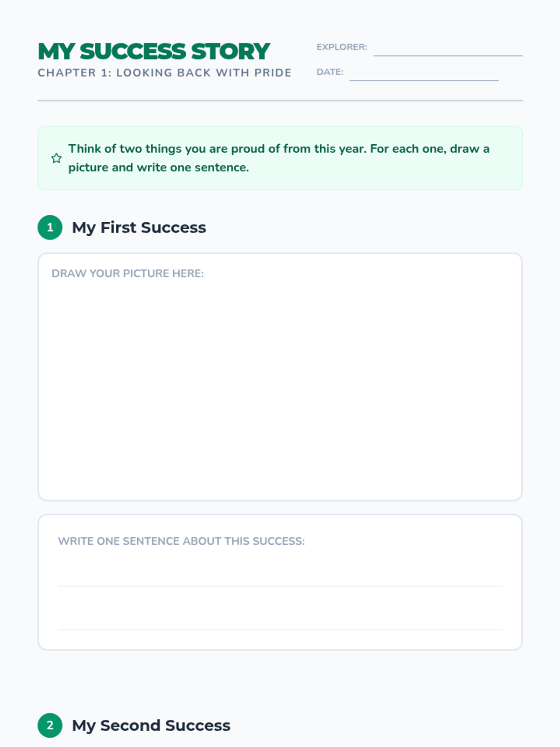Click the green number 1 badge
Viewport: 560px width, 747px height.
tap(50, 227)
